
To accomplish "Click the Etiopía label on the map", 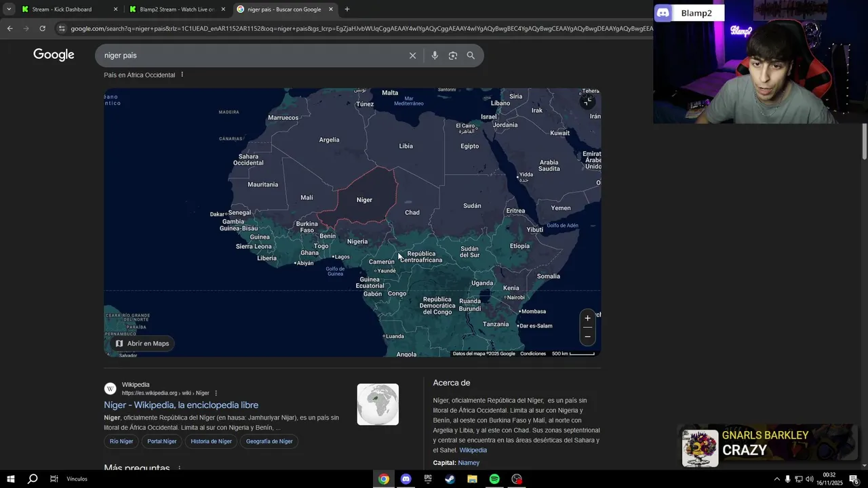I will (x=519, y=246).
